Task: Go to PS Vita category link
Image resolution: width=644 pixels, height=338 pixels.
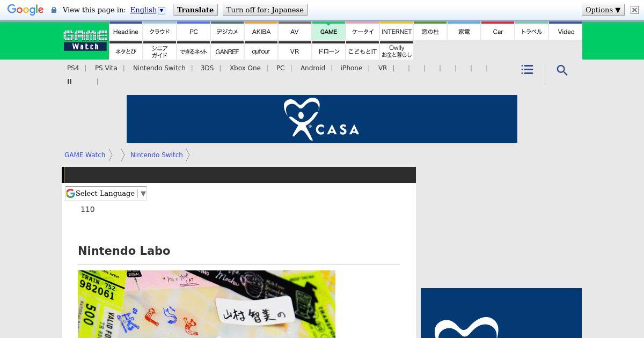Action: 106,68
